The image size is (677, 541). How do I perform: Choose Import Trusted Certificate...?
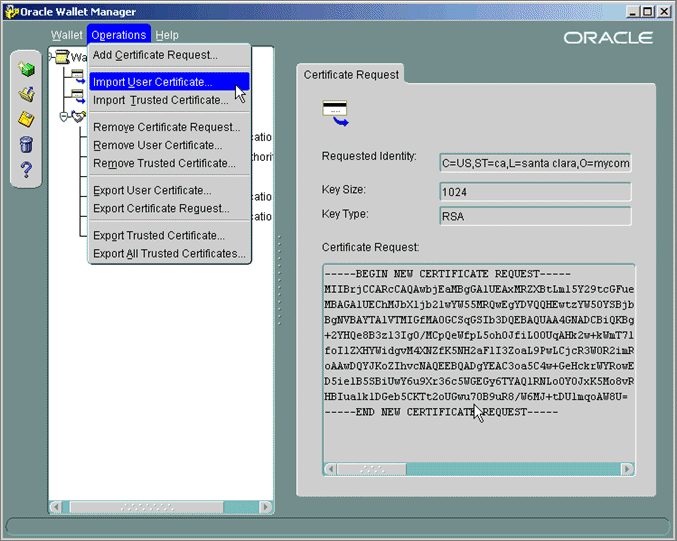169,100
